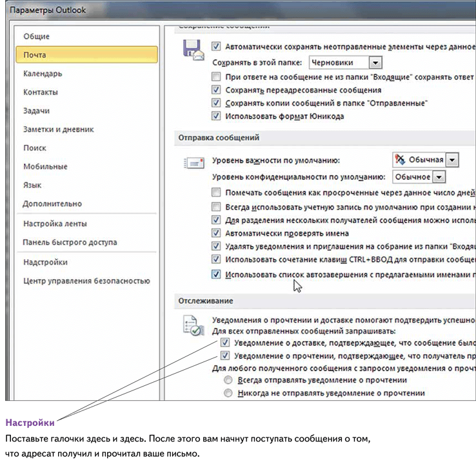The height and width of the screenshot is (471, 476).
Task: Select Всегда отправлять уведомление о прочтении
Action: (227, 380)
